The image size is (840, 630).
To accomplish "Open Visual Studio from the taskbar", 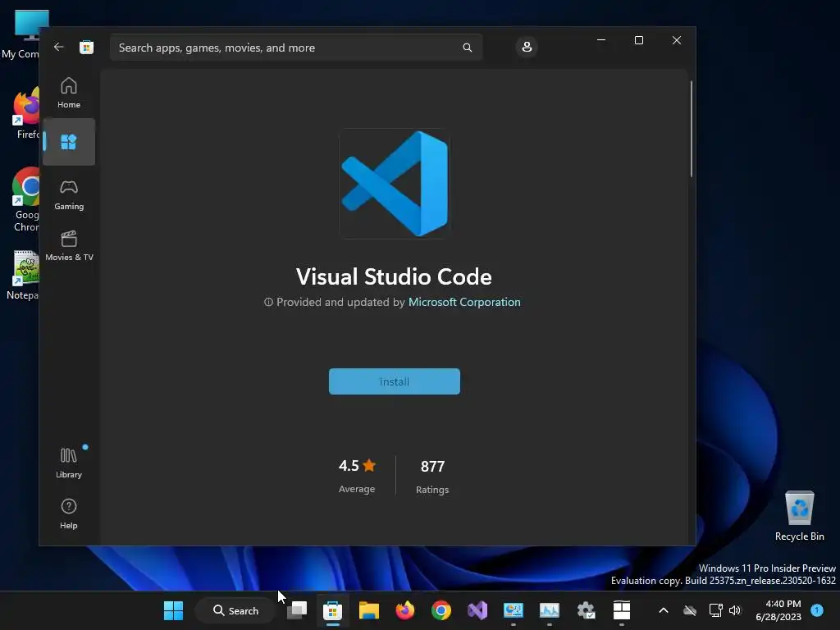I will [477, 610].
